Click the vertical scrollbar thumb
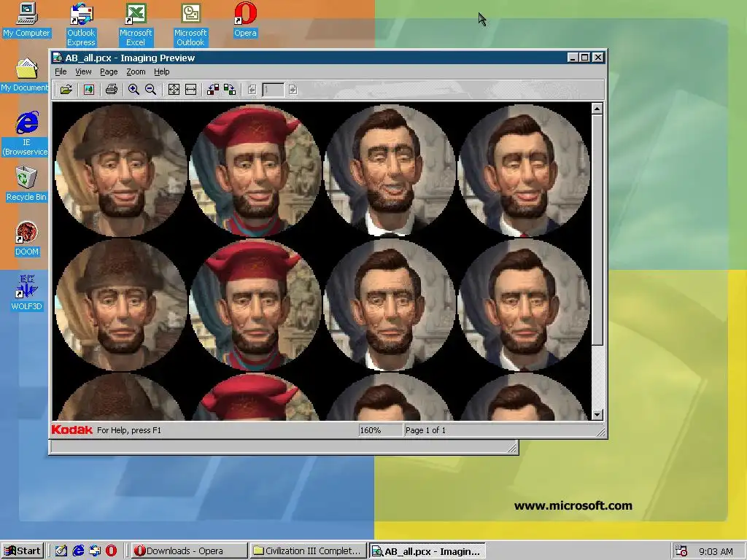 597,230
